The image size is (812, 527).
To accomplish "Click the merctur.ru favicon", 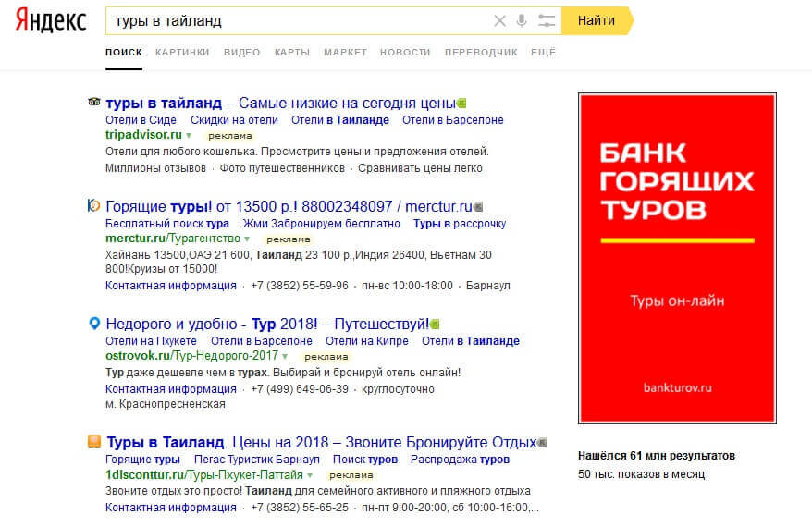I will coord(93,205).
